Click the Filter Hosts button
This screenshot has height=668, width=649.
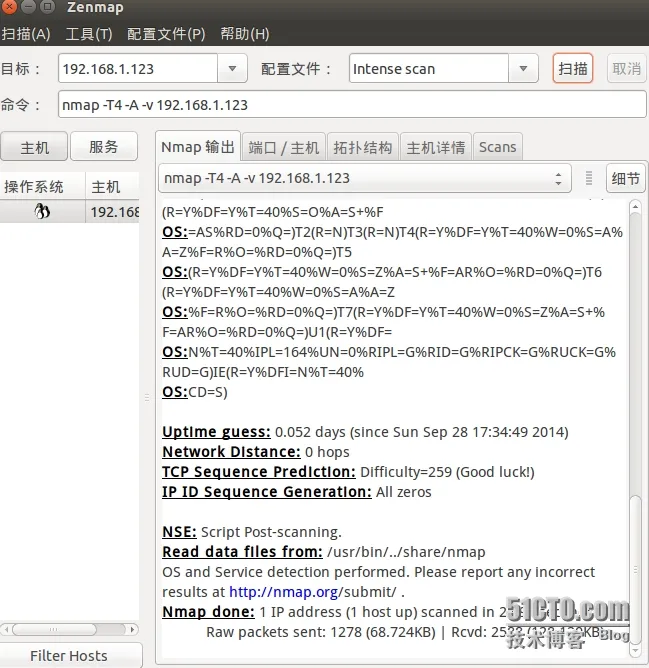[x=71, y=655]
